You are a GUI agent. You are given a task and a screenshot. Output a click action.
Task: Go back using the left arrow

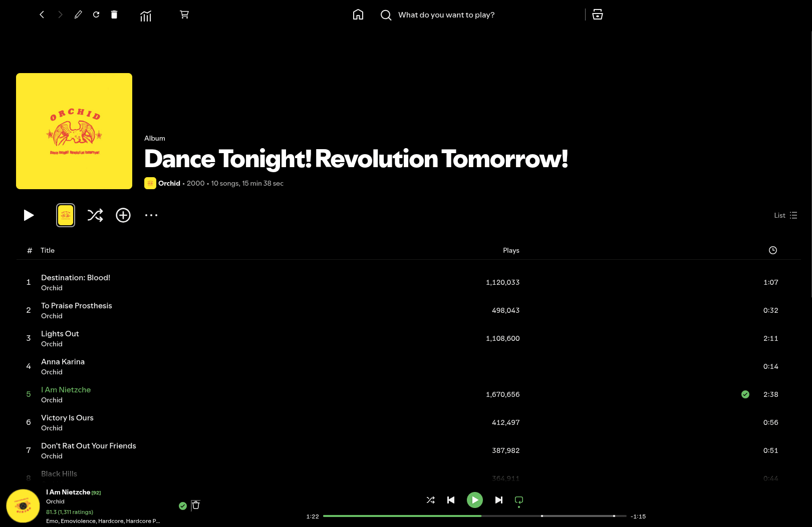click(42, 15)
